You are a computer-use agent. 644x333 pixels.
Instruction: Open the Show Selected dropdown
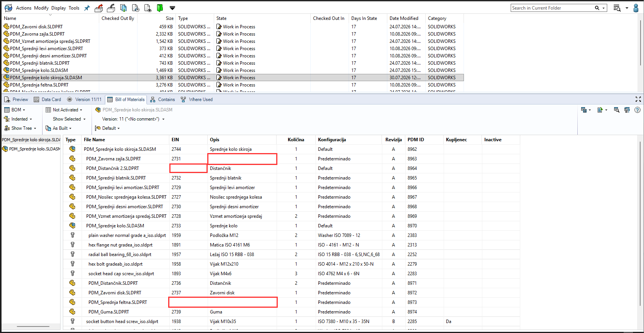pos(69,119)
